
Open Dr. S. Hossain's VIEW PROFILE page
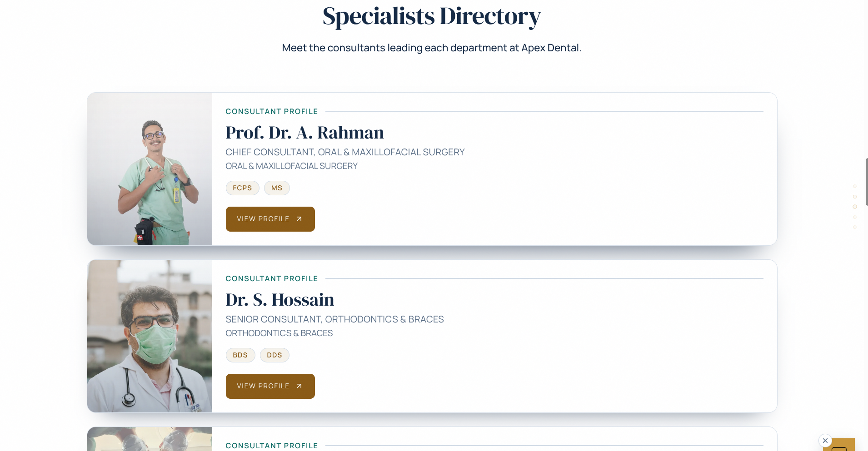[x=264, y=386]
